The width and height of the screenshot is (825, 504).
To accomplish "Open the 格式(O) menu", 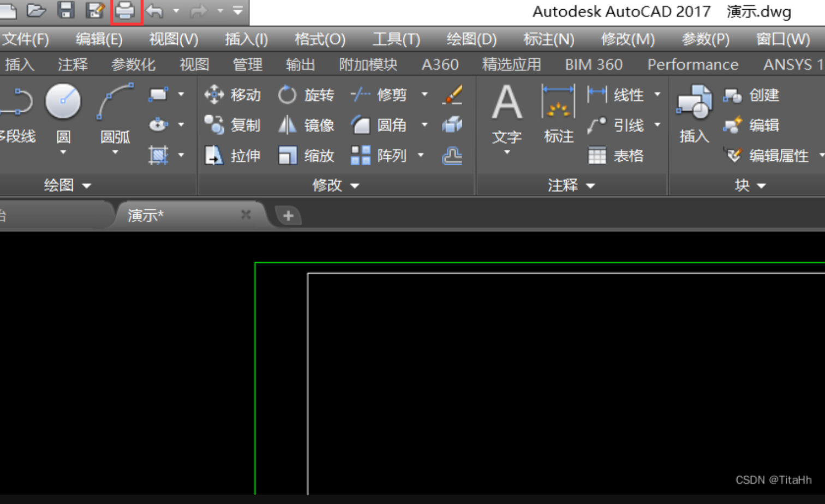I will 320,39.
